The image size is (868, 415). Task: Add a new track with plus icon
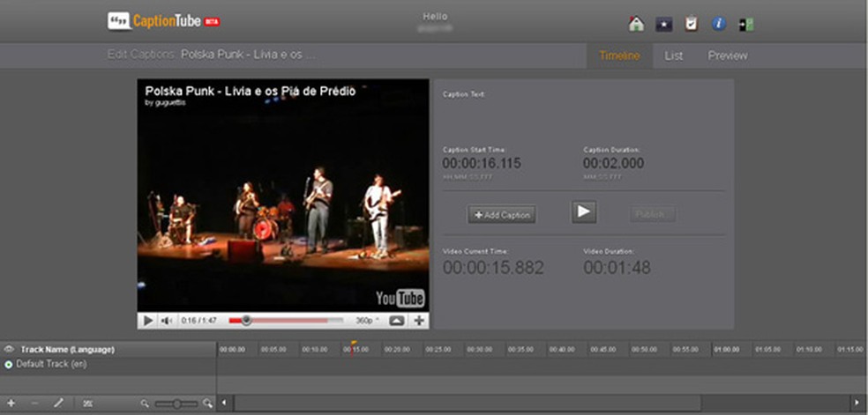tap(11, 403)
